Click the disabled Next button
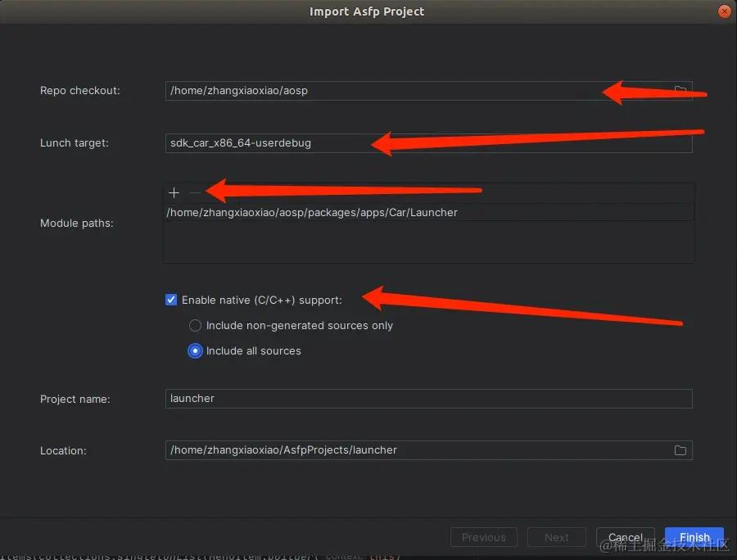 [557, 537]
